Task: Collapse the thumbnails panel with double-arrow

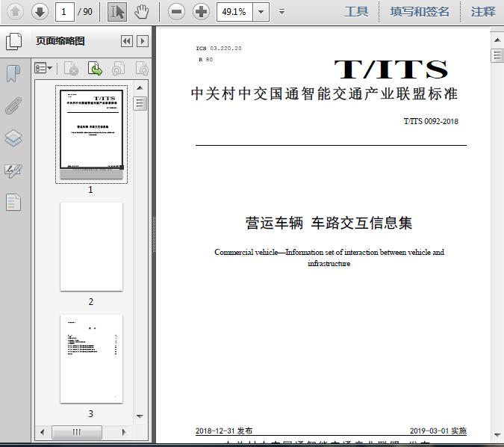Action: click(127, 41)
